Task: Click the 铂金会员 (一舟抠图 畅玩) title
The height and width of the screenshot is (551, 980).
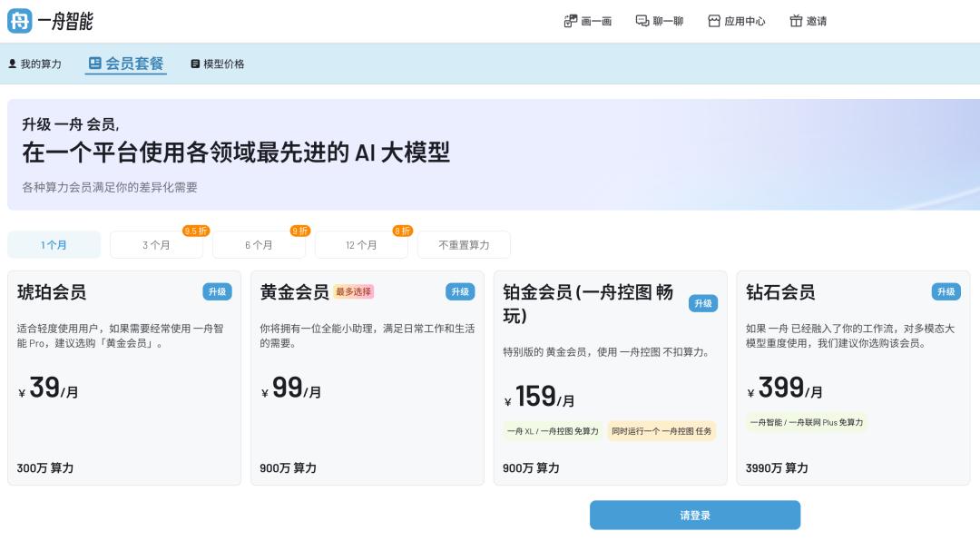Action: coord(588,303)
